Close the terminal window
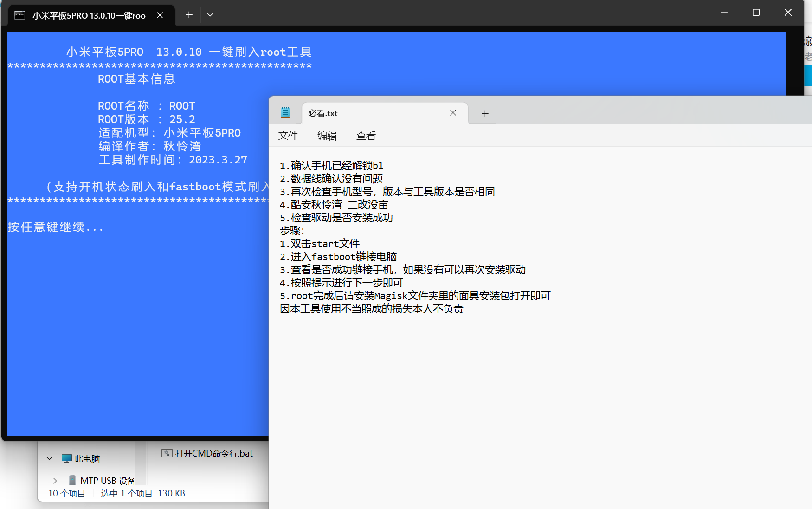 788,13
